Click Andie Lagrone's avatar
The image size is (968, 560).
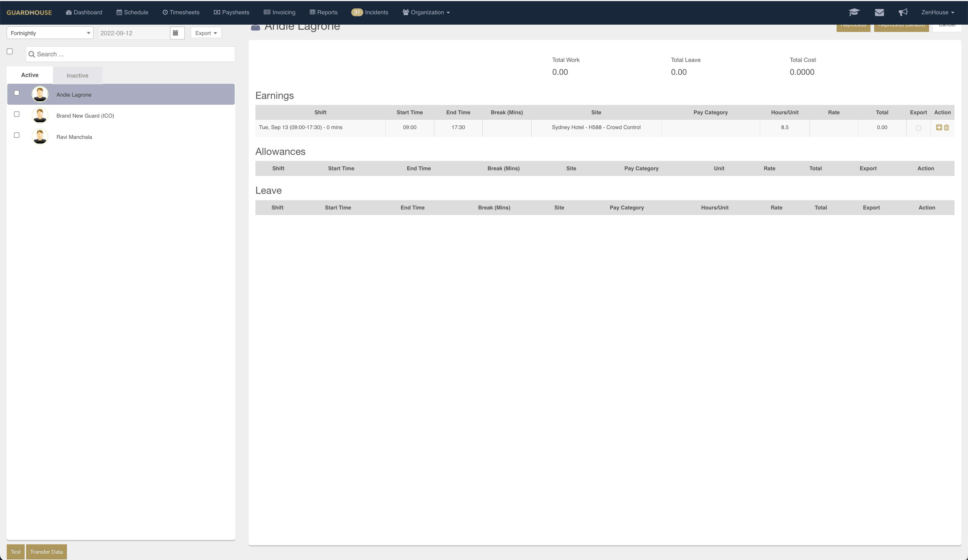pos(40,94)
